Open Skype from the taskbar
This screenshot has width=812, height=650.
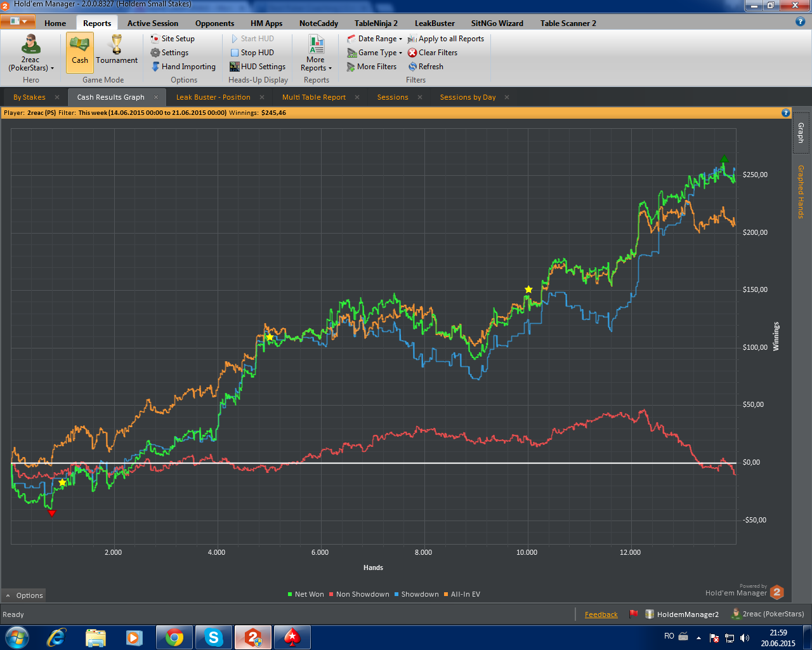tap(214, 637)
